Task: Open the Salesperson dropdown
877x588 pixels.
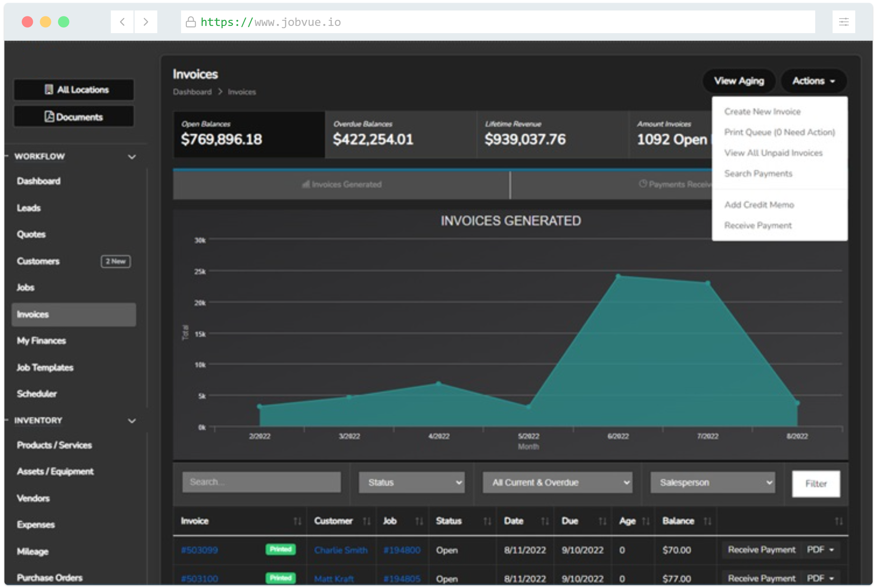Action: (713, 483)
